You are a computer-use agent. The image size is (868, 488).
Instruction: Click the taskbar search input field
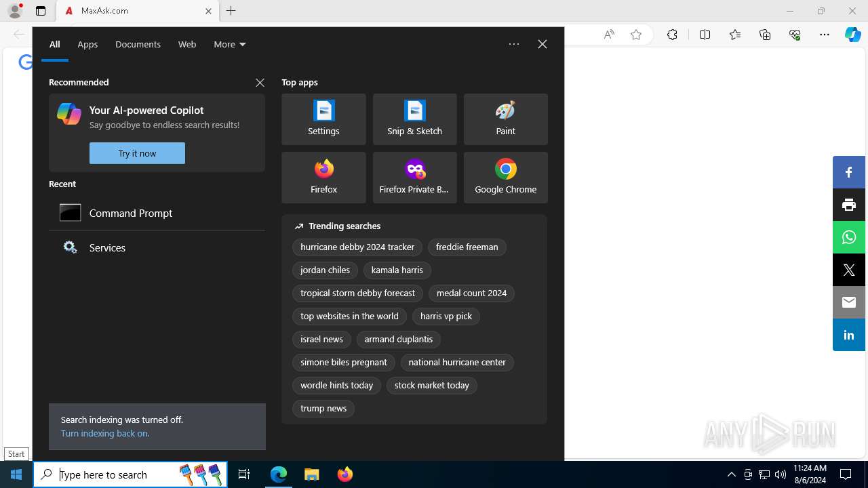pos(131,474)
